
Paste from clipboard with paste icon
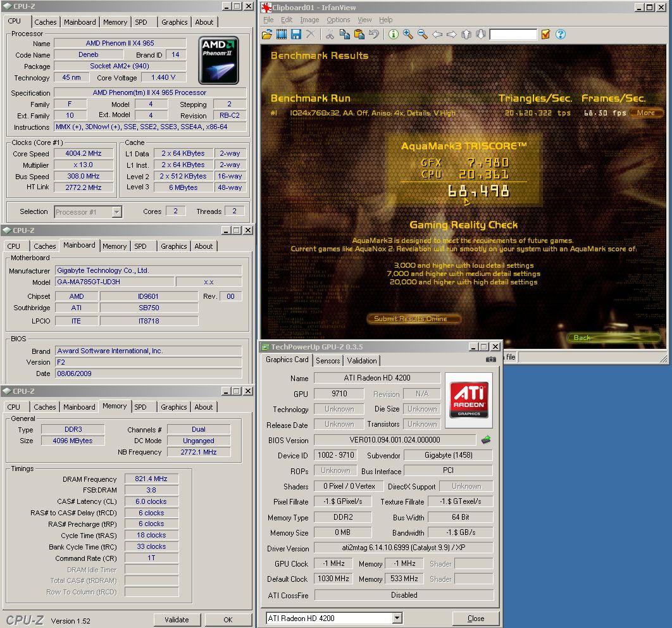click(359, 34)
